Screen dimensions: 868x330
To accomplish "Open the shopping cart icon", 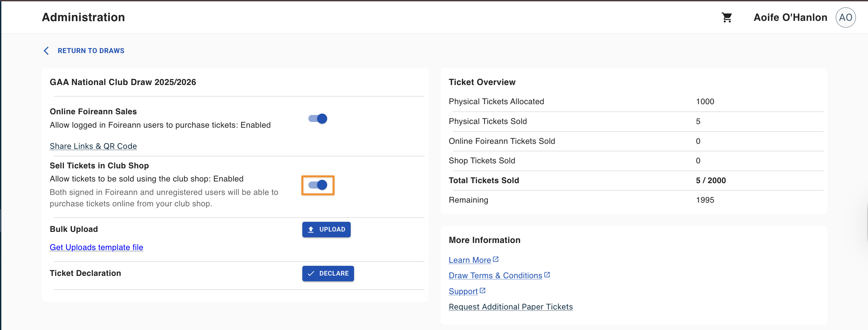I will [x=727, y=17].
